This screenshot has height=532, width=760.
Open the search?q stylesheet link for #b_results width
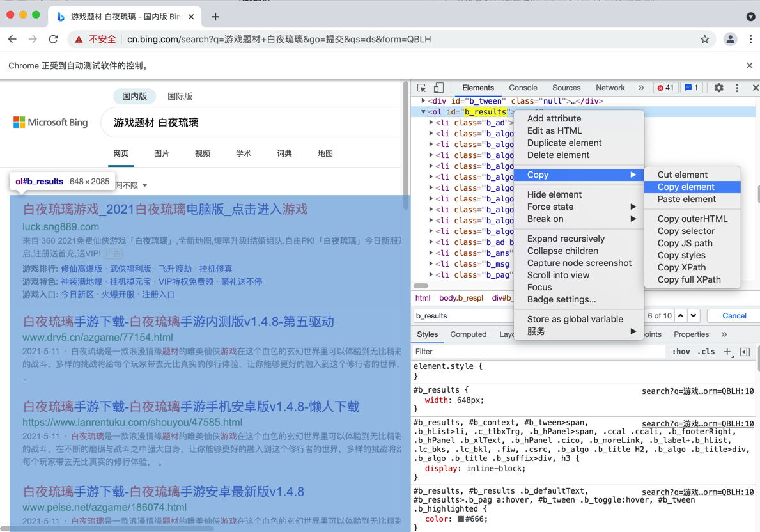pos(697,391)
